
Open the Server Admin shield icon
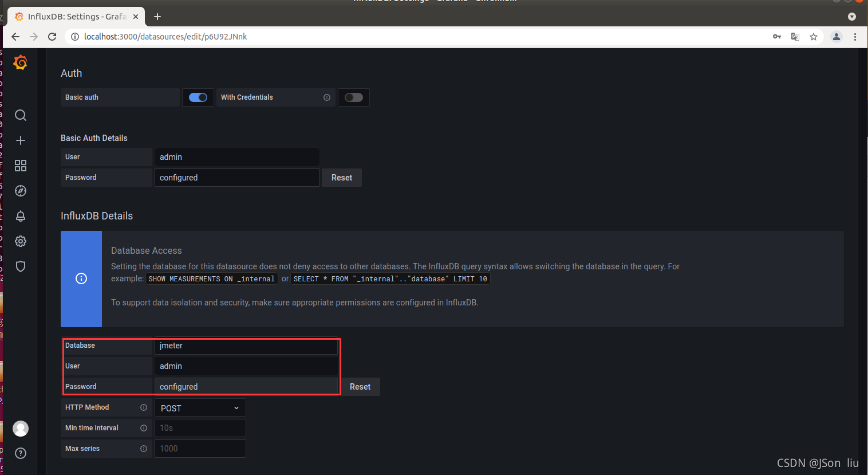pyautogui.click(x=21, y=266)
